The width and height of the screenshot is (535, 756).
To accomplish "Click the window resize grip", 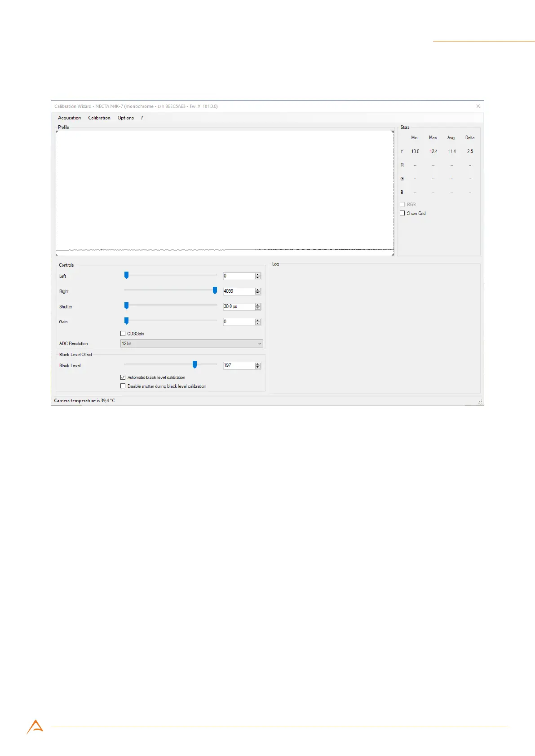I will click(x=480, y=402).
